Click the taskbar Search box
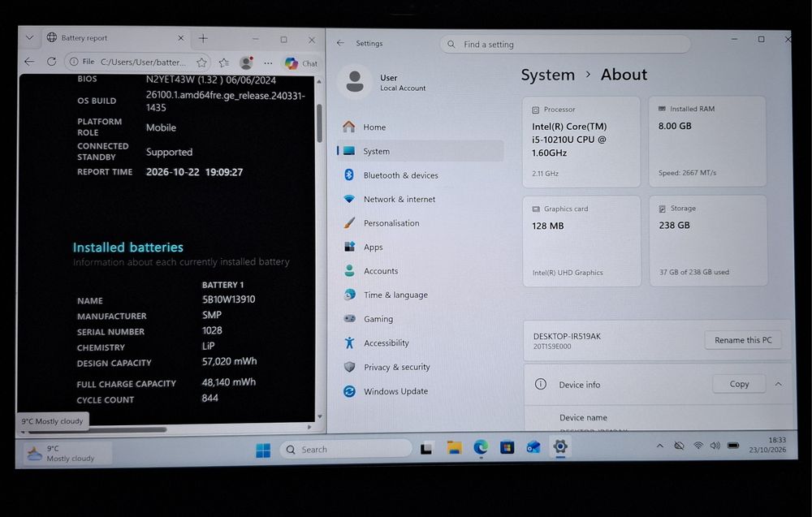Image resolution: width=812 pixels, height=517 pixels. (x=345, y=449)
